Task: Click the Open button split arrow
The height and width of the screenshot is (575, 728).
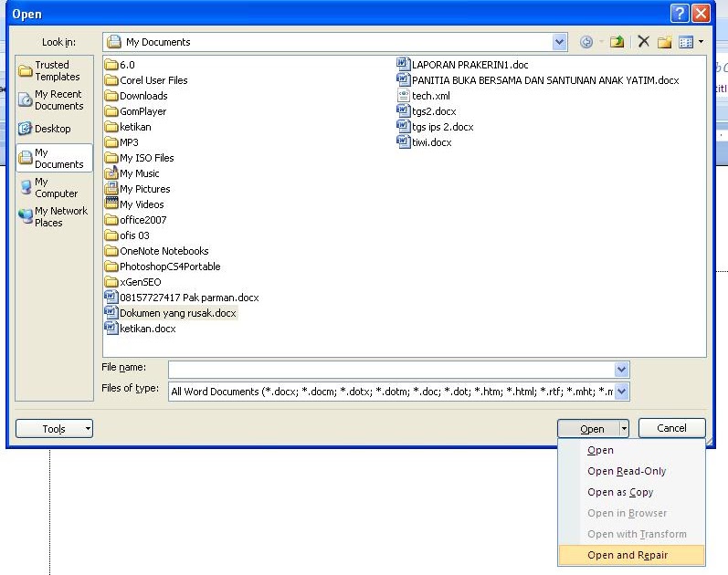Action: click(x=625, y=429)
